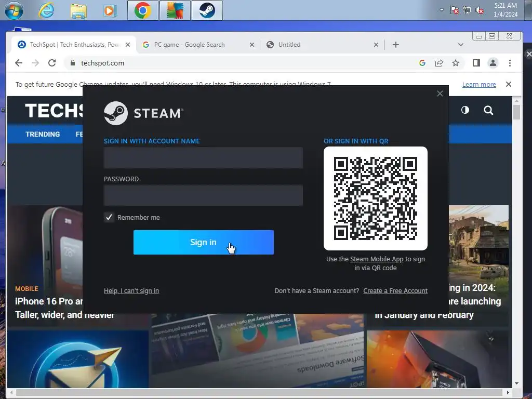This screenshot has height=399, width=532.
Task: Share this page icon in address bar
Action: tap(439, 63)
